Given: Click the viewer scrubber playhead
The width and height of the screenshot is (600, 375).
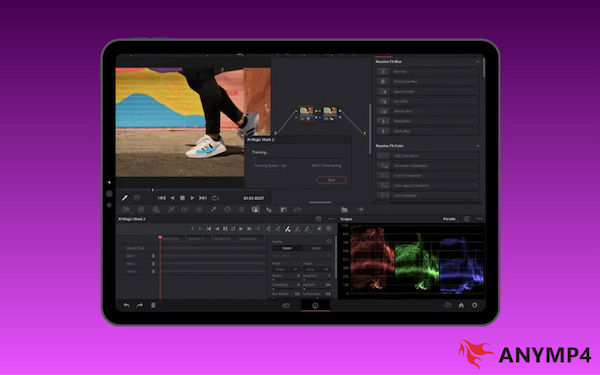Looking at the screenshot, I should 153,190.
